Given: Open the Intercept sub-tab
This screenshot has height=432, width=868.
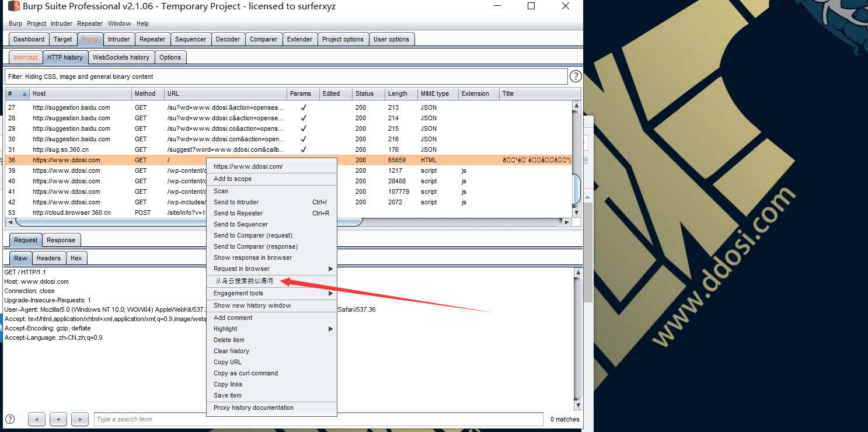Looking at the screenshot, I should point(26,57).
